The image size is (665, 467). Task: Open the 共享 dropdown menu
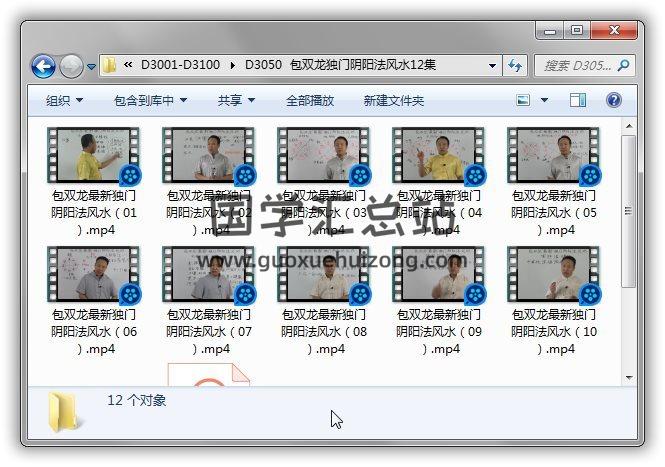coord(236,101)
